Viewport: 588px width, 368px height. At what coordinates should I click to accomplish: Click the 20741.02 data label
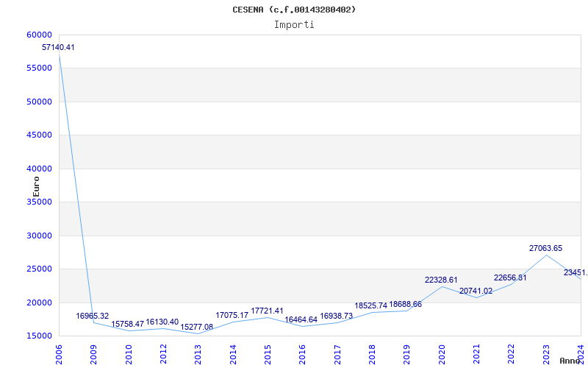pyautogui.click(x=476, y=291)
